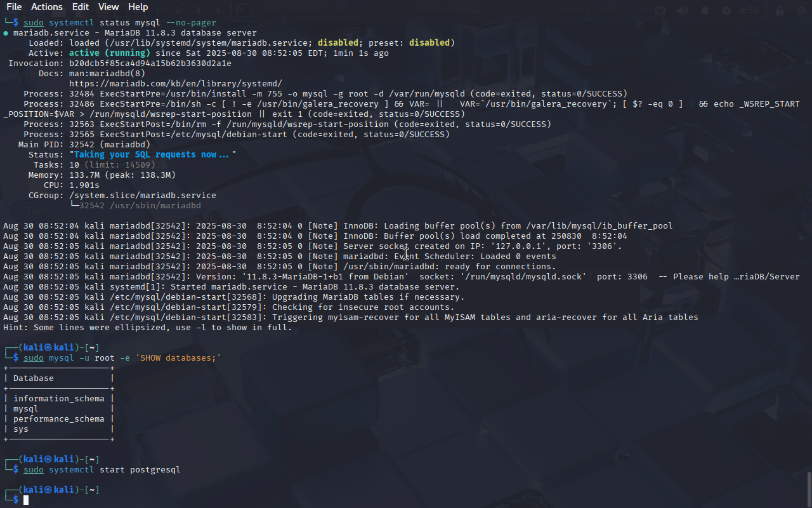Click the active prompt cursor block
Screen dimensions: 812x508
tap(26, 500)
